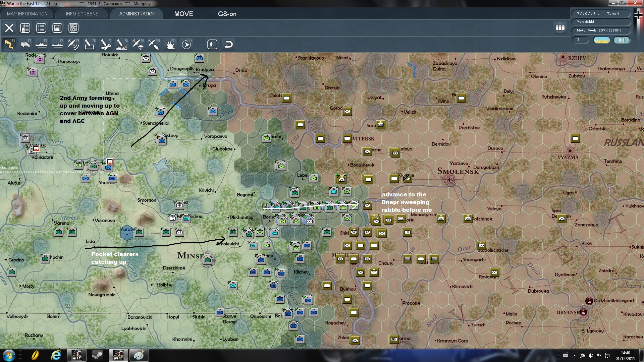Screen dimensions: 644x362
Task: Select the unit counter west of Zanoznaya
Action: [x=562, y=219]
